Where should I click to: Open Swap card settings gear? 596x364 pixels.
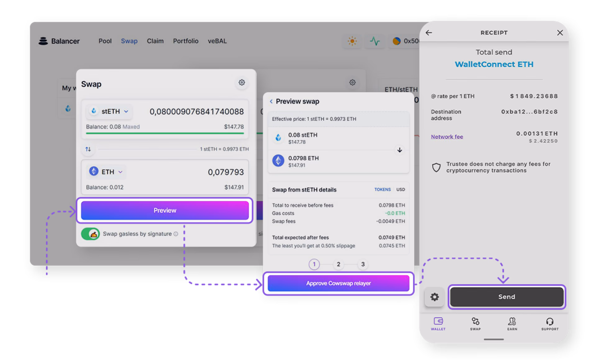(x=242, y=83)
